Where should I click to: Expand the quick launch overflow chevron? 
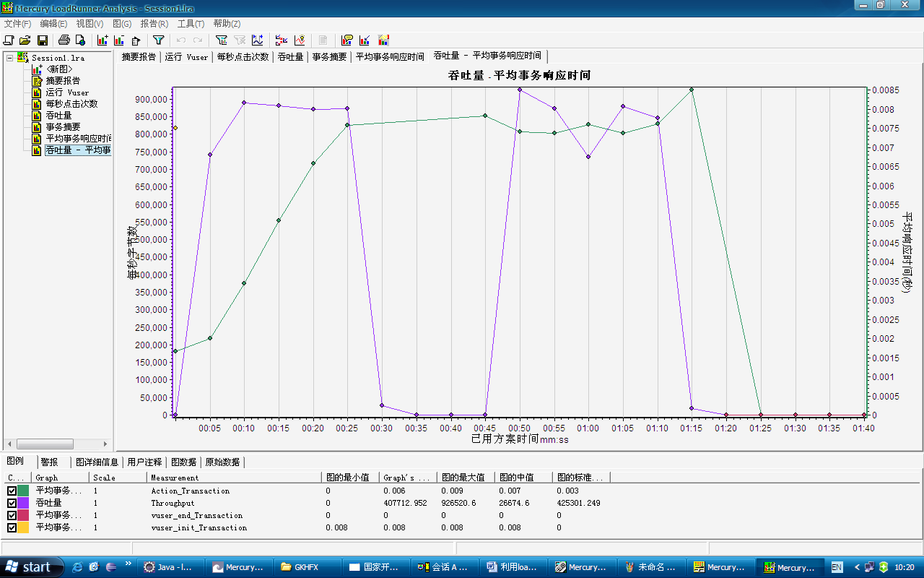pyautogui.click(x=128, y=564)
